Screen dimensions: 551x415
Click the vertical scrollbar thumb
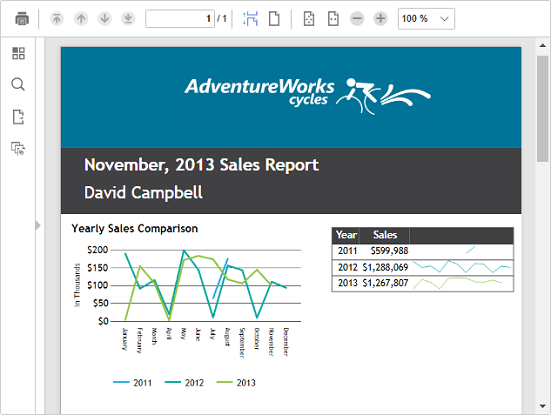tap(542, 109)
